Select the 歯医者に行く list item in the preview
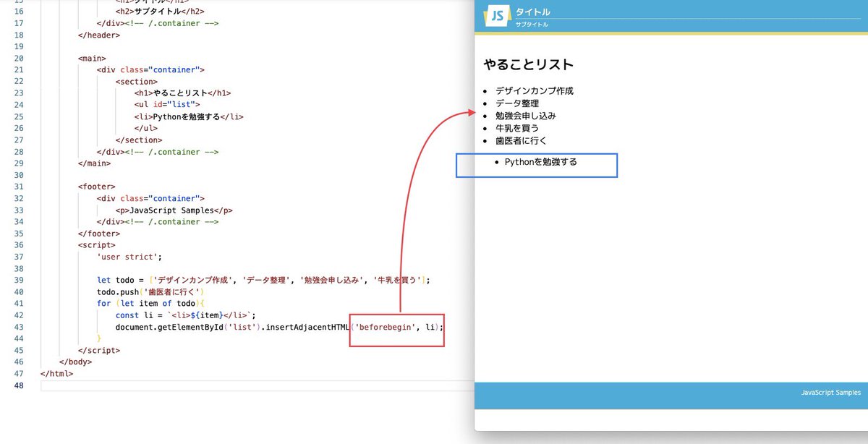Screen dimensions: 868x444 [x=522, y=140]
